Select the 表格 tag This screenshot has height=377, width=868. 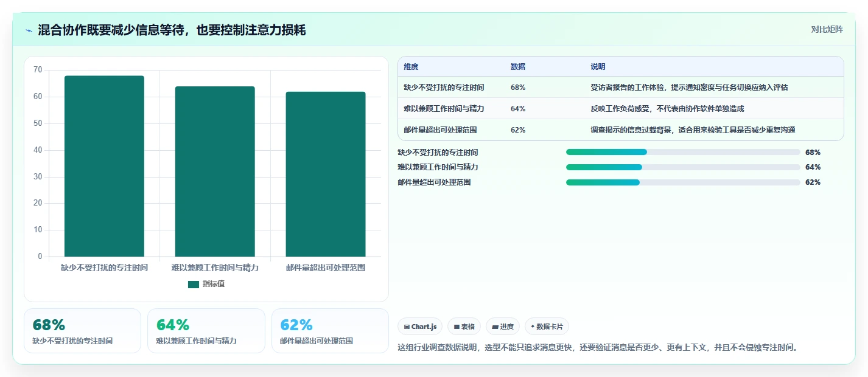464,327
